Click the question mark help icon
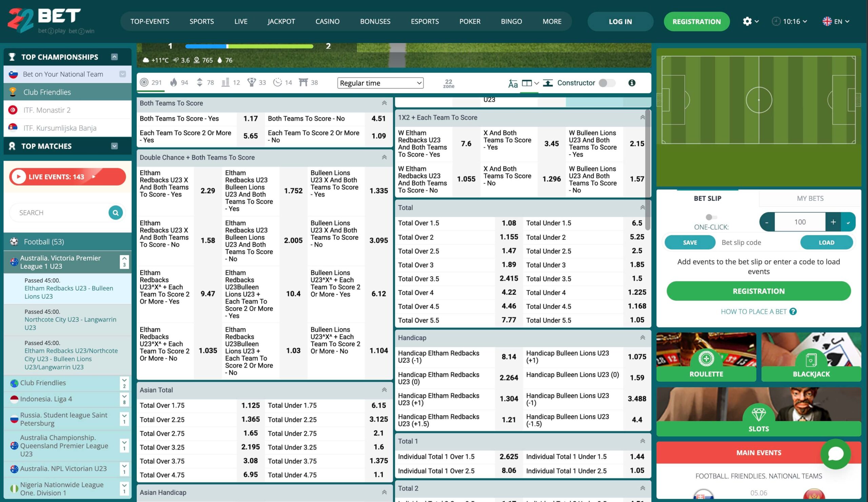This screenshot has height=502, width=868. 793,311
